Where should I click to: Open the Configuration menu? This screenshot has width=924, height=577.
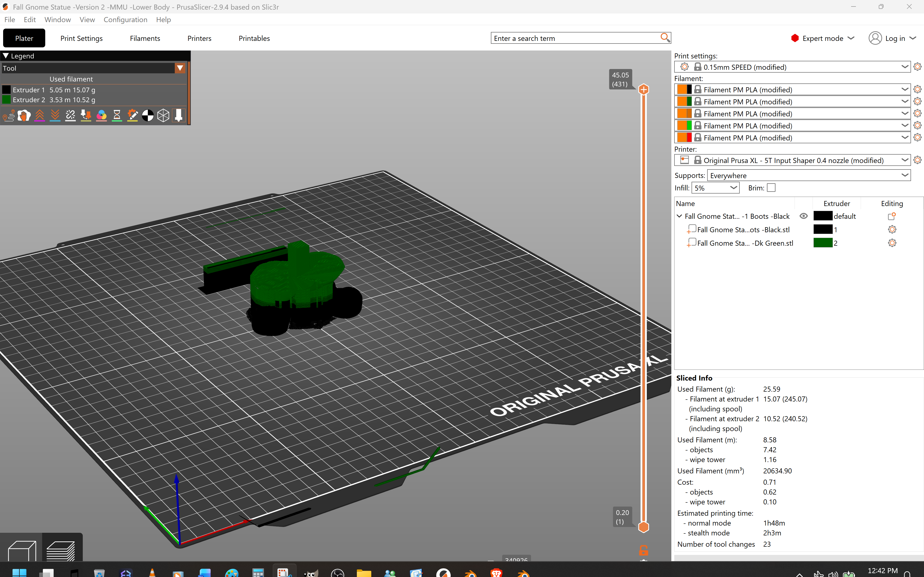[x=125, y=19]
